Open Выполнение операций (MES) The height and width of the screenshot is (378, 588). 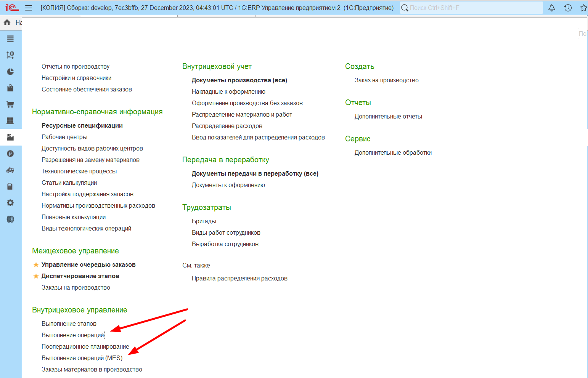82,358
